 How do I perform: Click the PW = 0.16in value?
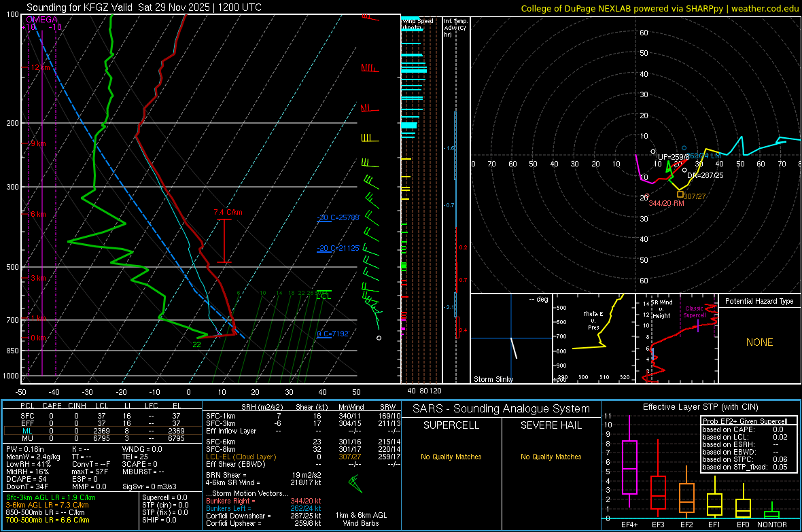pyautogui.click(x=25, y=449)
